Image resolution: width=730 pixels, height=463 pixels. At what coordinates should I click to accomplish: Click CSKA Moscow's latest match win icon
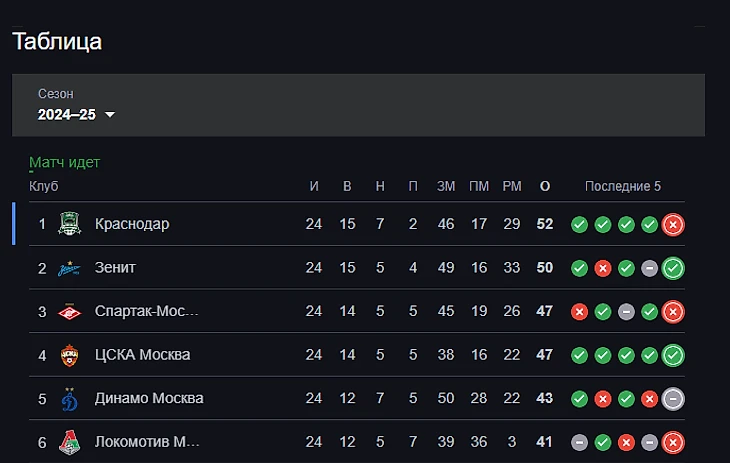pos(673,355)
